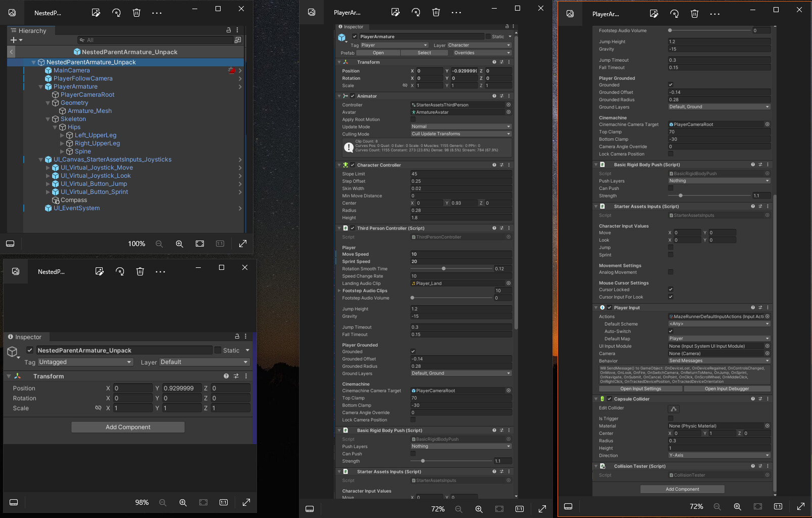812x518 pixels.
Task: Toggle the Auto-Switch checkbox under Player Input
Action: coord(670,331)
